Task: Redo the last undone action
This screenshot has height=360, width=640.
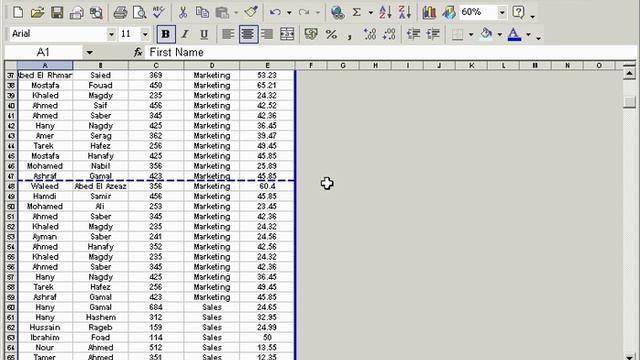Action: point(304,13)
